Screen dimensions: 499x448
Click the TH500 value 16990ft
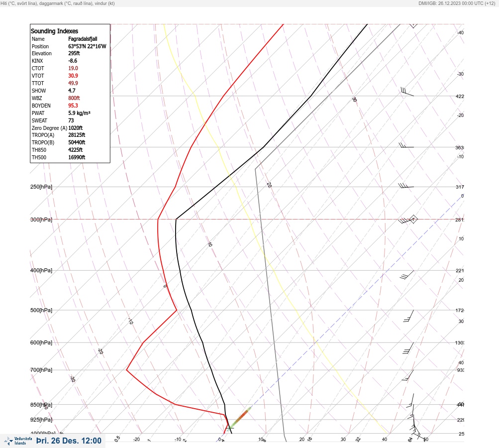(77, 157)
